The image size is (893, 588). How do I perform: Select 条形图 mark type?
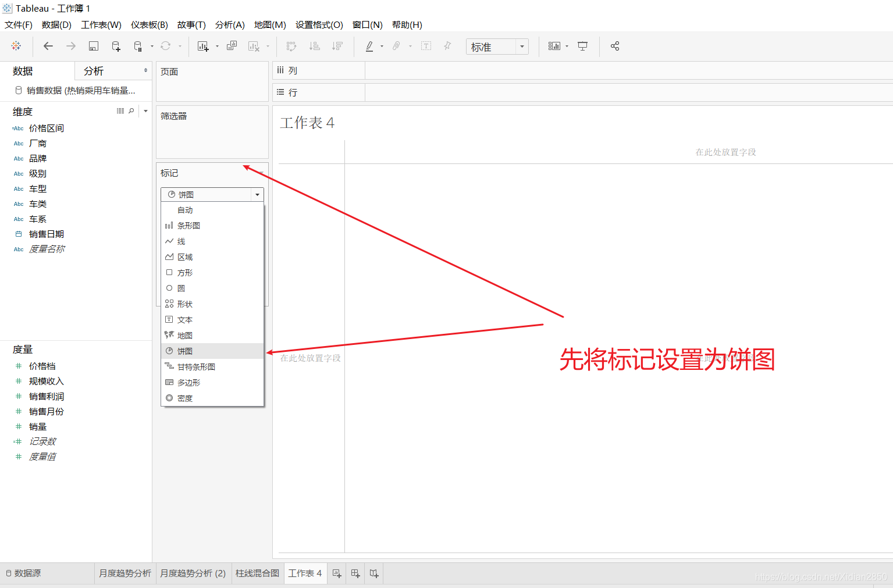212,226
